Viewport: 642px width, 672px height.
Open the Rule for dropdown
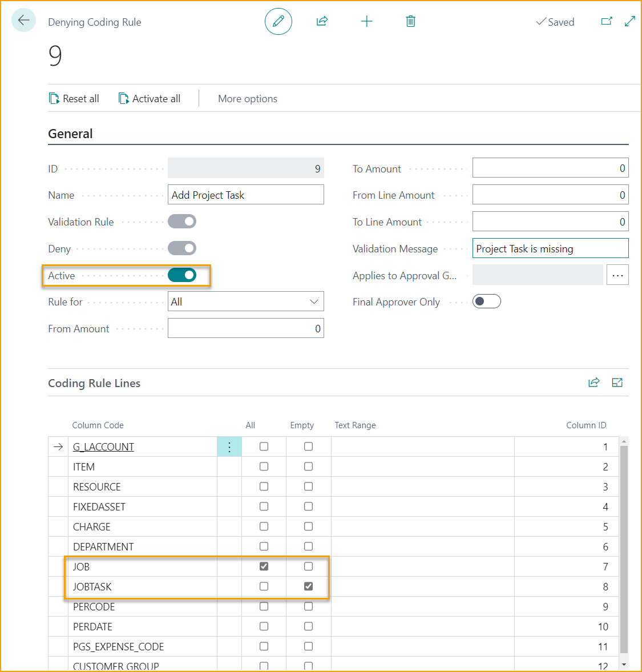(x=246, y=301)
